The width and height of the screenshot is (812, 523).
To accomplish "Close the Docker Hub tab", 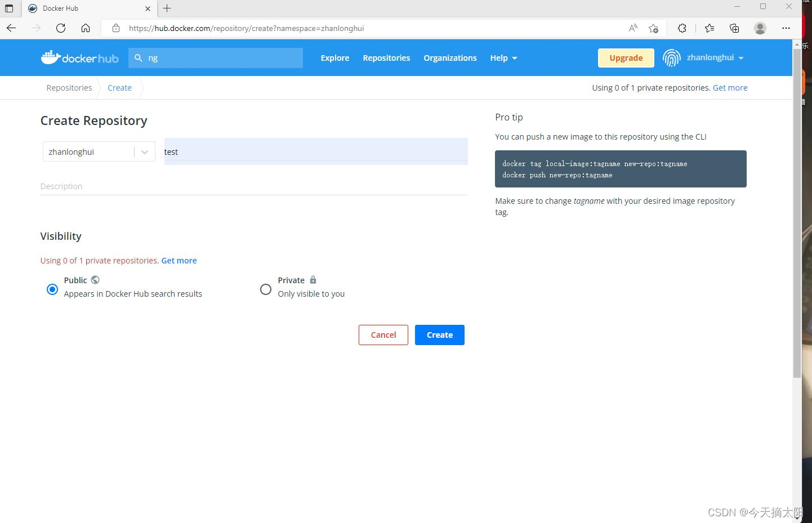I will pos(148,8).
